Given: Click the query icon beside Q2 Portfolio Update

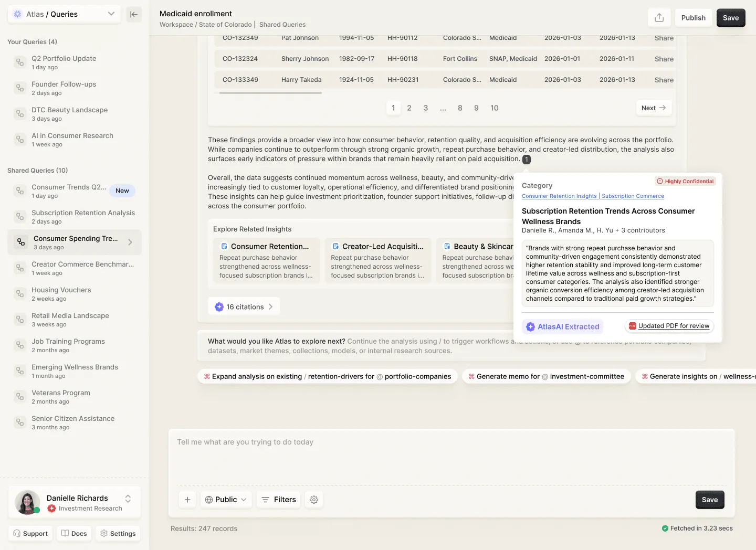Looking at the screenshot, I should click(x=20, y=62).
